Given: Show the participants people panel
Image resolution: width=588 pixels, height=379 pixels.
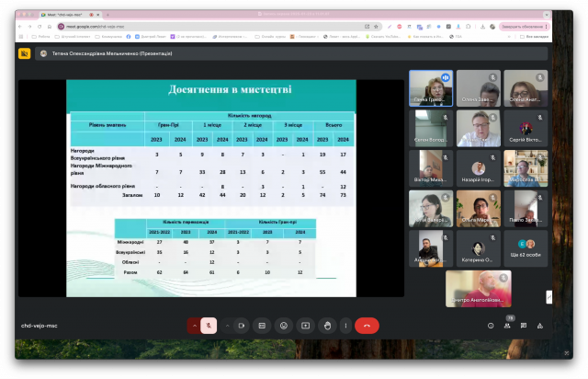Looking at the screenshot, I should [x=507, y=325].
